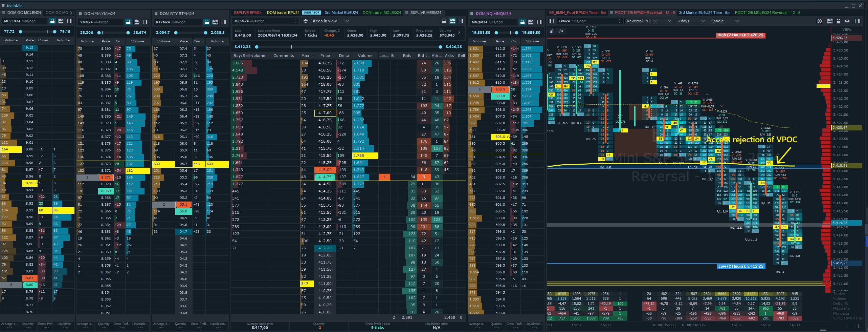The width and height of the screenshot is (868, 332).
Task: Open hotkeys keyboard icon in YMM24 panel
Action: click(137, 22)
